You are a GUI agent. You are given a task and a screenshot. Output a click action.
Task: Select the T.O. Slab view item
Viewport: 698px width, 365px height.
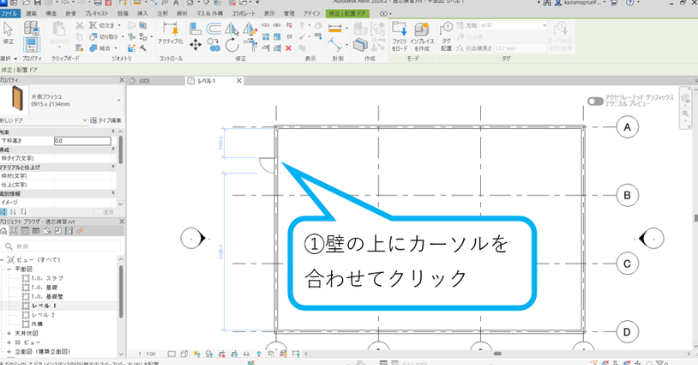47,278
